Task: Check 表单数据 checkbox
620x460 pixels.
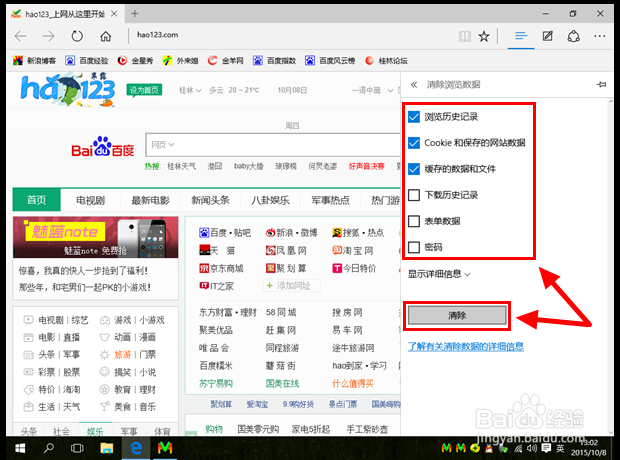Action: pyautogui.click(x=414, y=221)
